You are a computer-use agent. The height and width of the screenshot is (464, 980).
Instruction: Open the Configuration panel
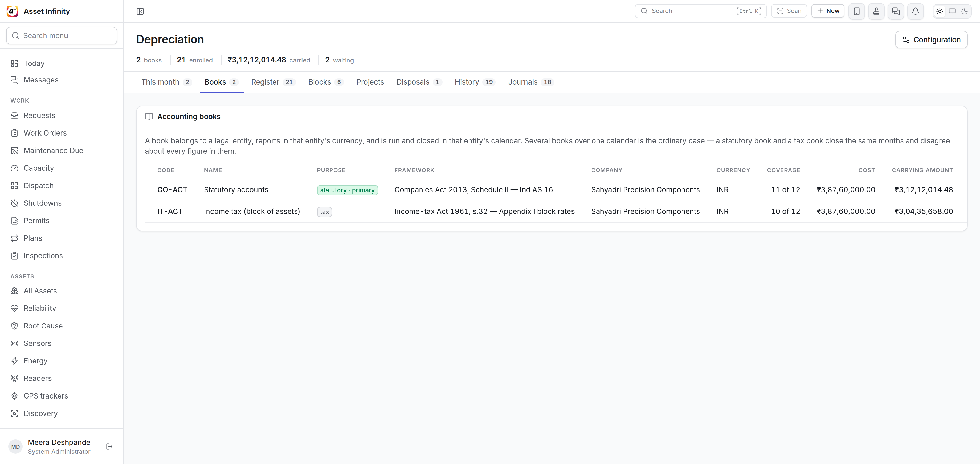(931, 39)
